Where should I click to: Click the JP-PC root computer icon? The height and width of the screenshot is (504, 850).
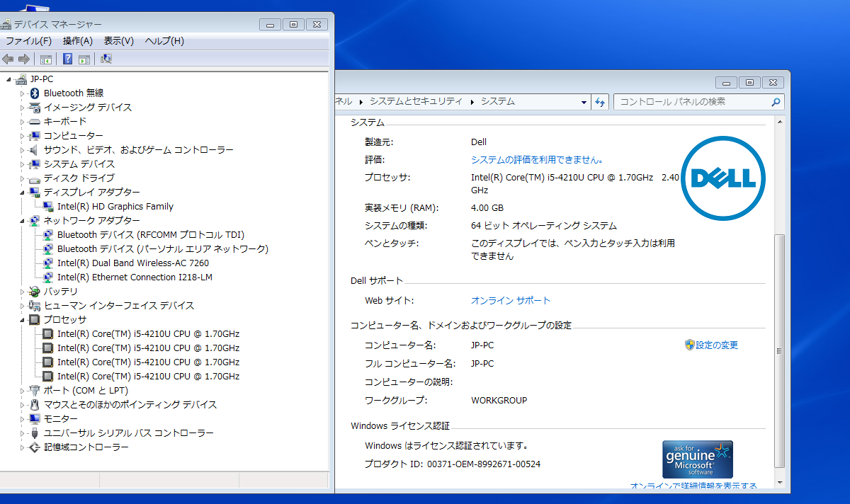21,79
